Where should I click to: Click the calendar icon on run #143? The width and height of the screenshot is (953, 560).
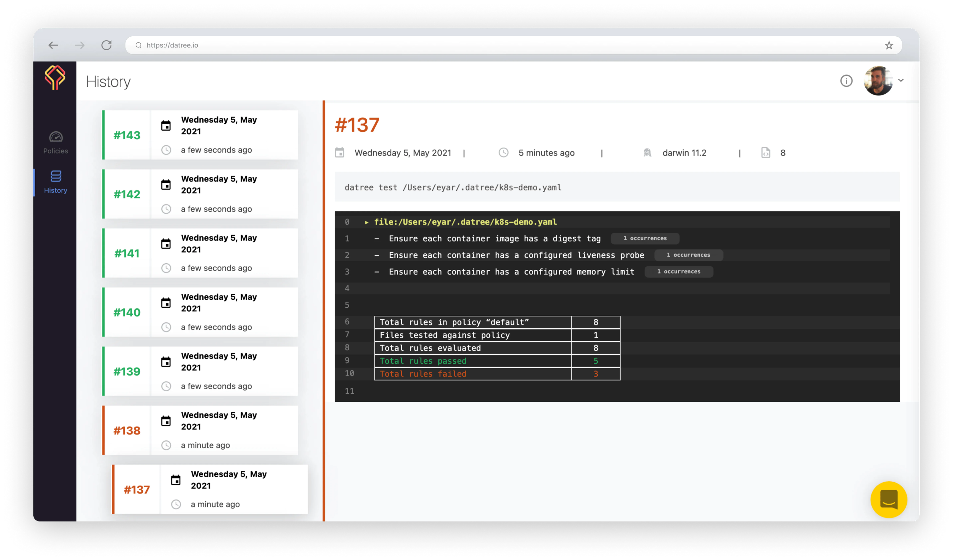coord(166,125)
